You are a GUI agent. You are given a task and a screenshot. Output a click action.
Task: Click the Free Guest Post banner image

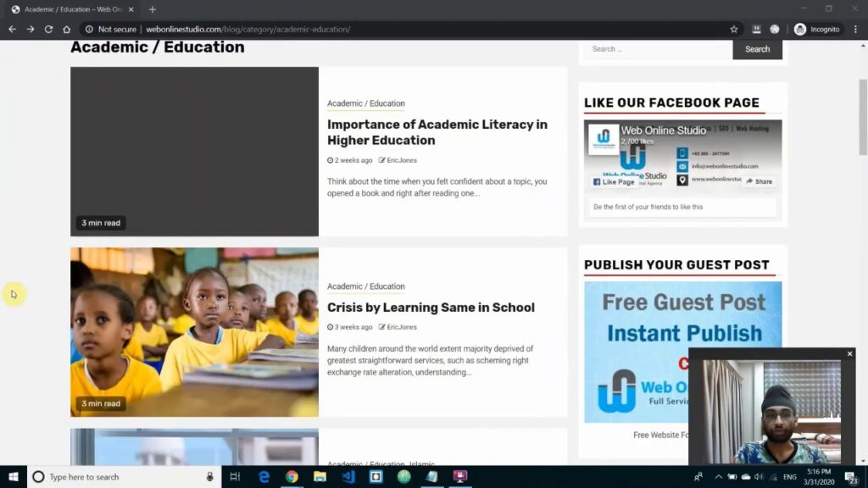pyautogui.click(x=683, y=352)
